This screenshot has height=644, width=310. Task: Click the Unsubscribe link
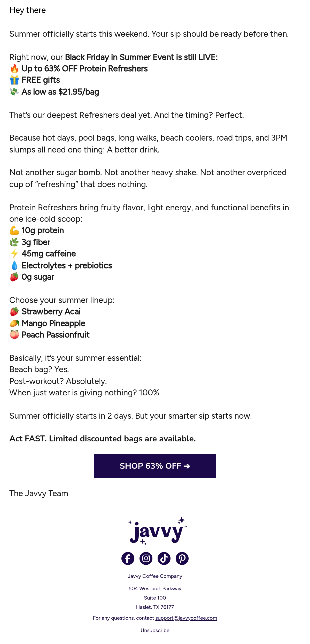click(x=155, y=630)
